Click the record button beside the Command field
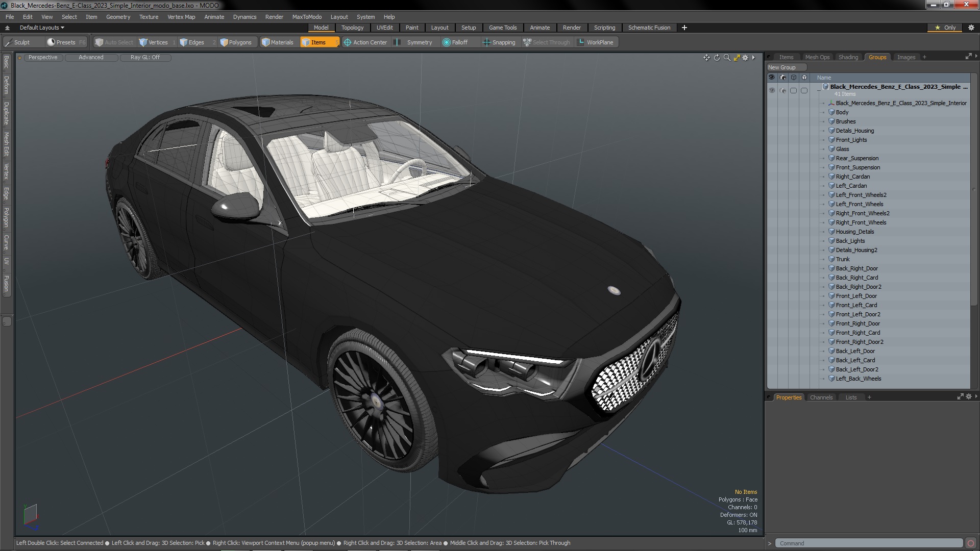The width and height of the screenshot is (980, 551). coord(971,543)
